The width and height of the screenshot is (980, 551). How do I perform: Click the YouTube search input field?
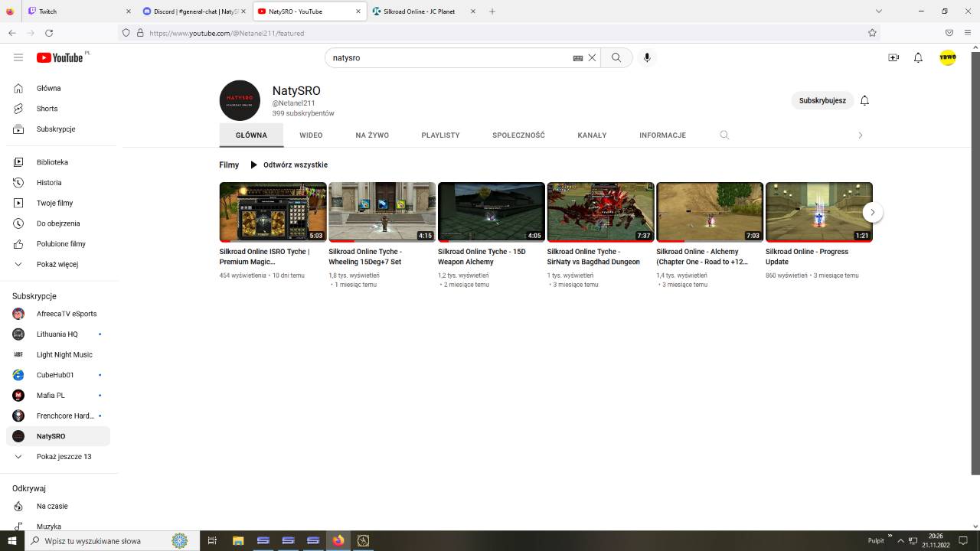point(452,57)
